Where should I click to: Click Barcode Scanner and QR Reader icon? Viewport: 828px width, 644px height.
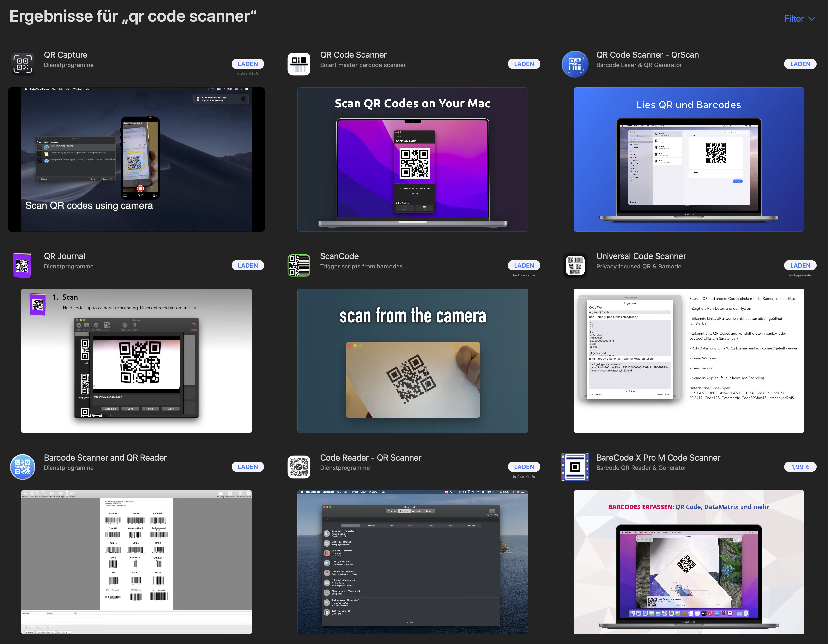click(x=22, y=466)
